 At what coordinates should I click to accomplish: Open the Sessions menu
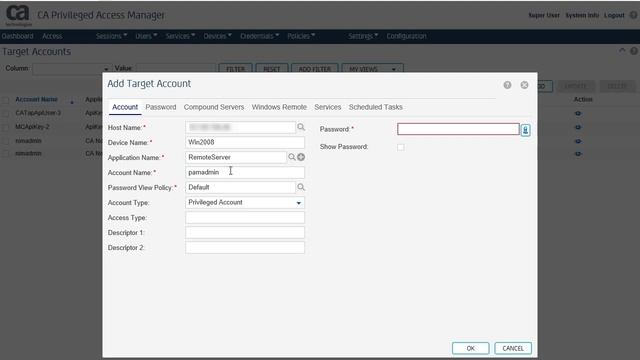[x=111, y=36]
